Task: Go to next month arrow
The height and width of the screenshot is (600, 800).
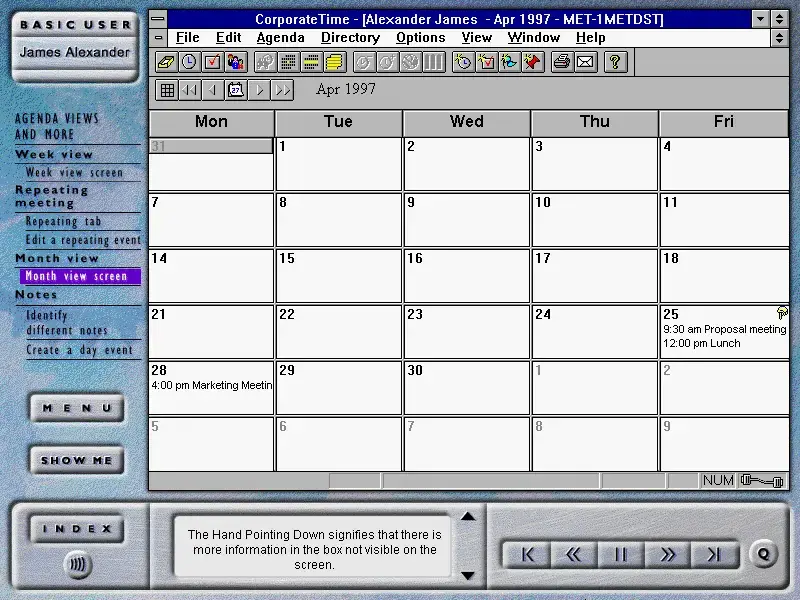Action: tap(259, 90)
